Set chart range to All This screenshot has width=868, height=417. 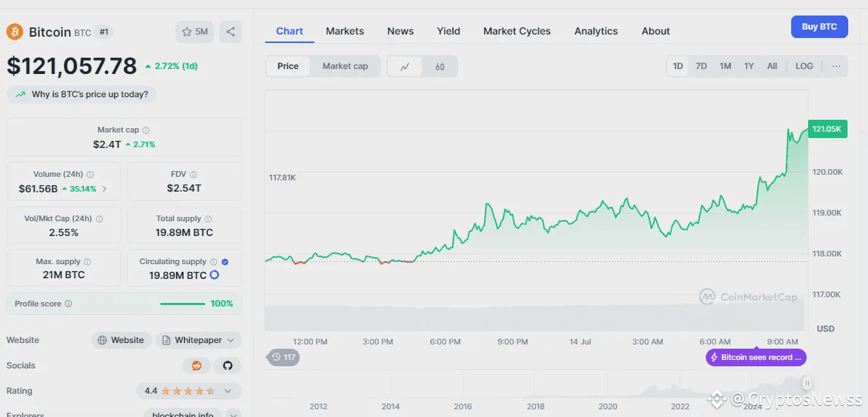point(772,66)
